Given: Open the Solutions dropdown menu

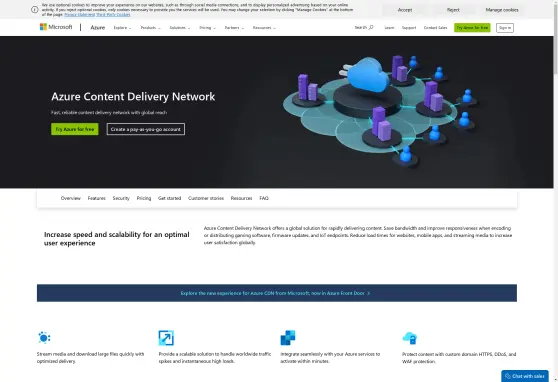Looking at the screenshot, I should pos(180,28).
